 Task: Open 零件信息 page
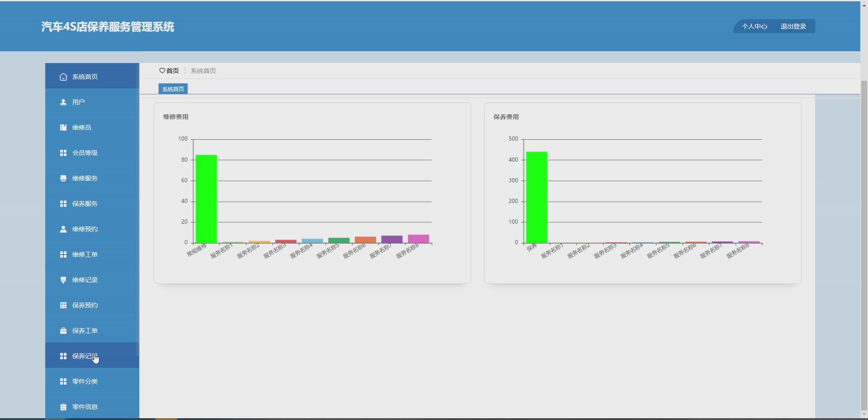pos(92,407)
